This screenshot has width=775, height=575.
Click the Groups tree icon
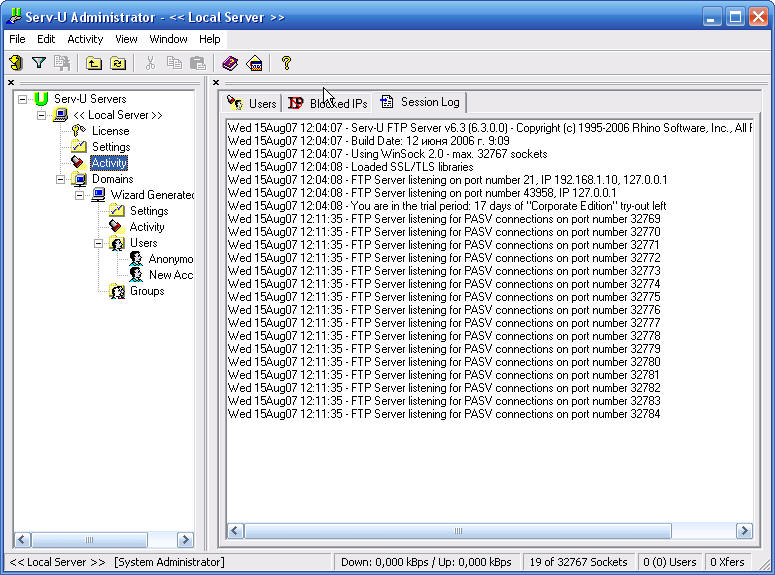(x=117, y=291)
